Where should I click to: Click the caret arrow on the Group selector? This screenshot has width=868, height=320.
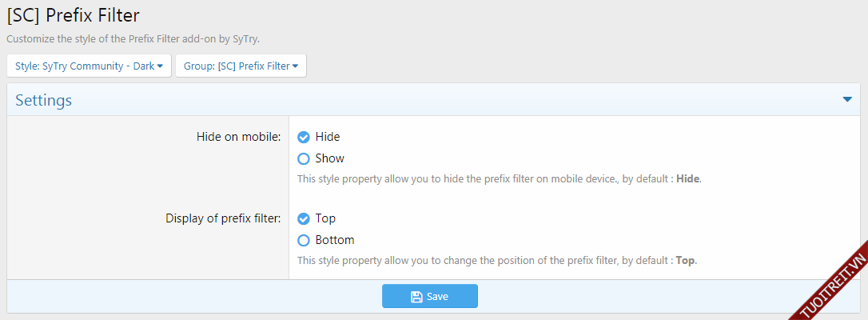295,66
